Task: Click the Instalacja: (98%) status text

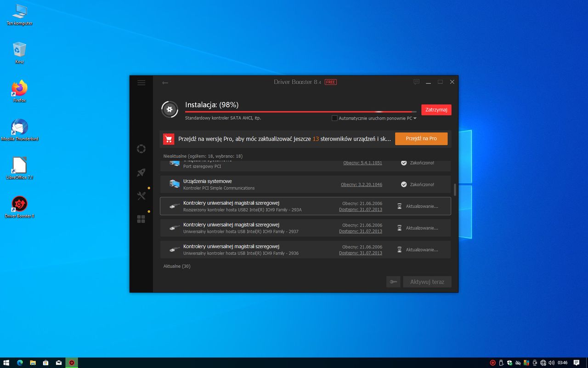Action: pyautogui.click(x=212, y=105)
